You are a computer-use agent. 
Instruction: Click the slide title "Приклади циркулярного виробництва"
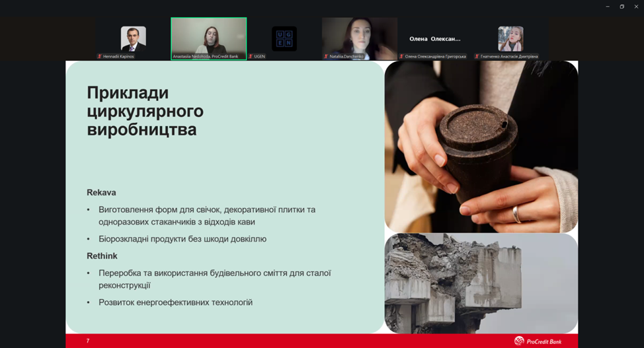145,111
